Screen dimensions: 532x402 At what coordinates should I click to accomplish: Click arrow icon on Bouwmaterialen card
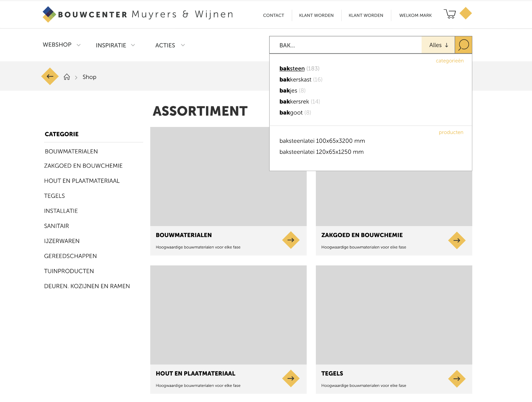pos(291,240)
